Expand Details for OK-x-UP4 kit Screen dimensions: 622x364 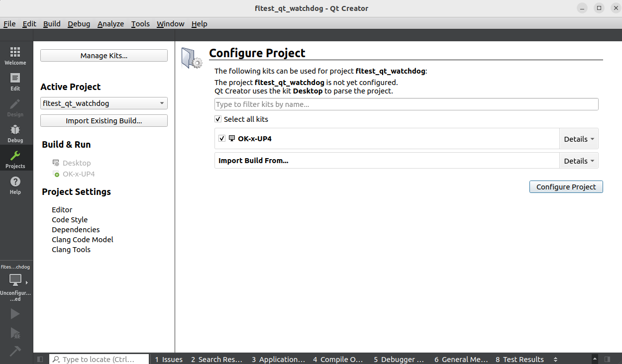click(x=579, y=139)
